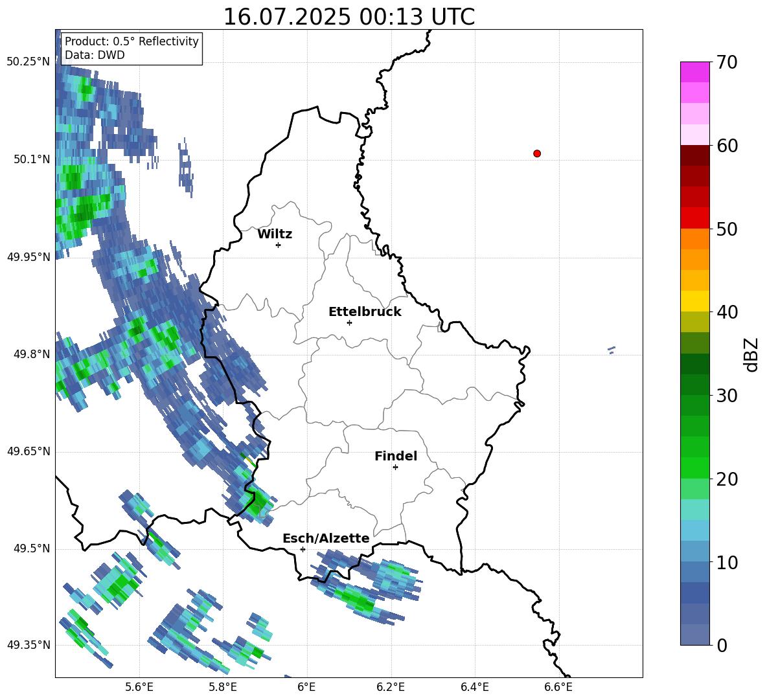
Task: Click the Findel station label
Action: 396,456
